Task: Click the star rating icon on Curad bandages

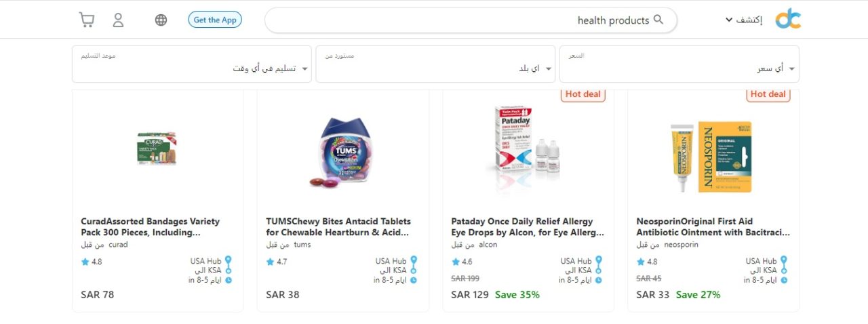Action: (x=85, y=262)
